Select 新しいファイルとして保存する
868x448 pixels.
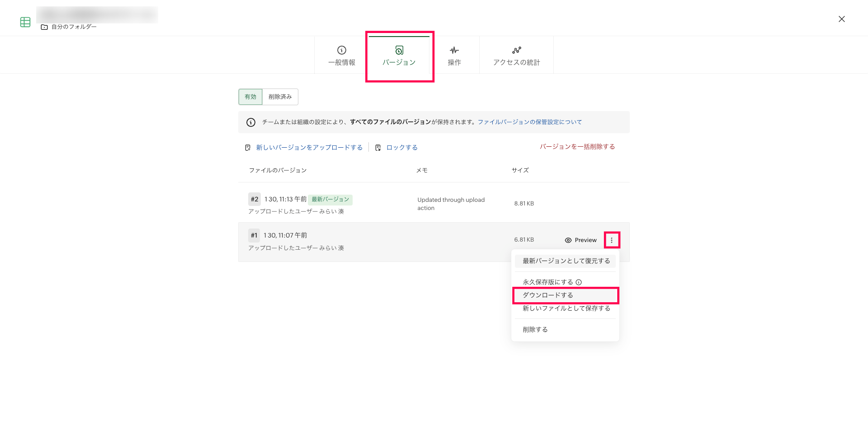coord(566,308)
